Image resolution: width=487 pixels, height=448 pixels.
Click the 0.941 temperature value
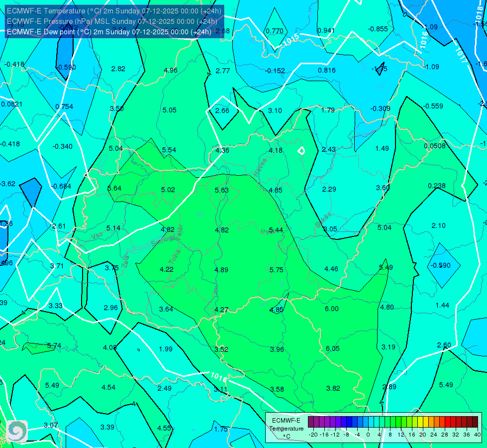coord(326,30)
